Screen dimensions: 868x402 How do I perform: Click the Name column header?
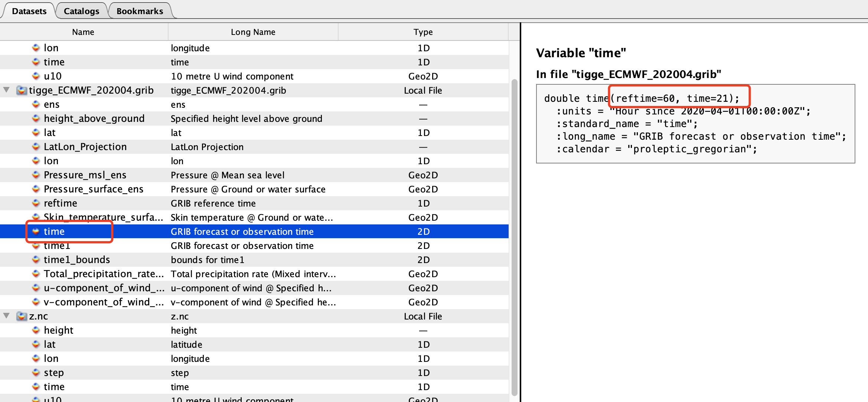(x=83, y=32)
